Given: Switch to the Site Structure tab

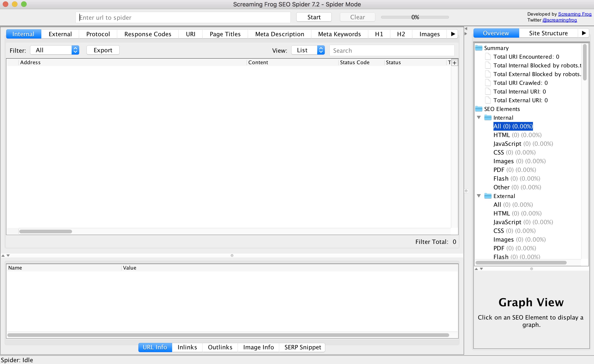Looking at the screenshot, I should [548, 33].
